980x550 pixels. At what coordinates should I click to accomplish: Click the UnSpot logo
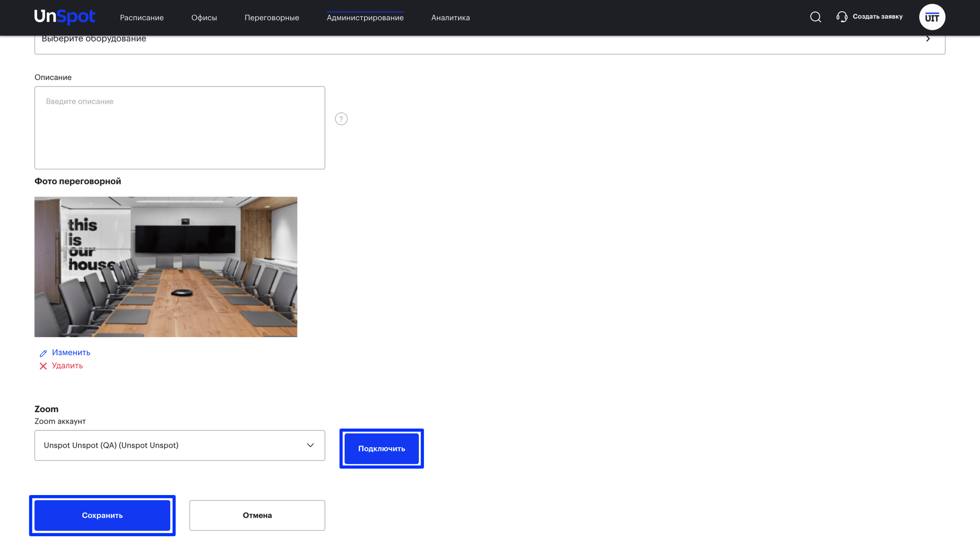point(65,17)
